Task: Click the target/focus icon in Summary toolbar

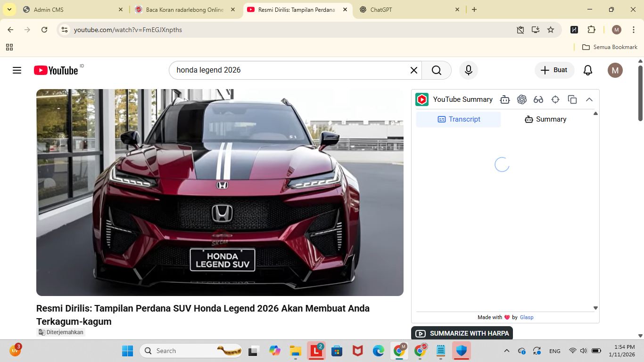Action: click(x=555, y=99)
